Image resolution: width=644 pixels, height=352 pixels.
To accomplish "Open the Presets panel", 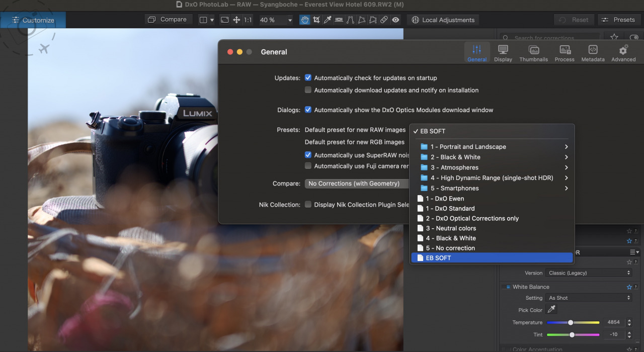I will click(x=619, y=20).
